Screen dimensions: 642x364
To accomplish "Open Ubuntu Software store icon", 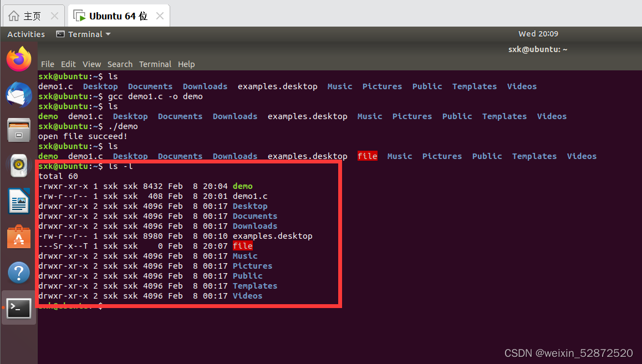I will pyautogui.click(x=19, y=237).
